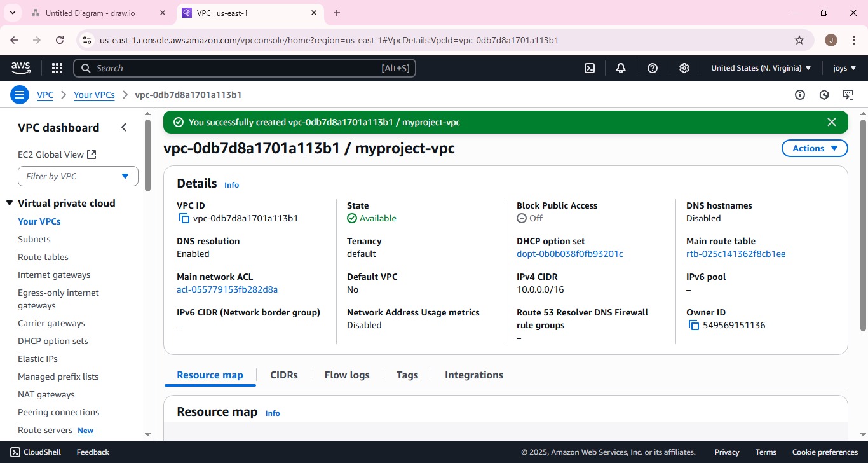Open the AWS home logo
The width and height of the screenshot is (868, 463).
pos(20,68)
